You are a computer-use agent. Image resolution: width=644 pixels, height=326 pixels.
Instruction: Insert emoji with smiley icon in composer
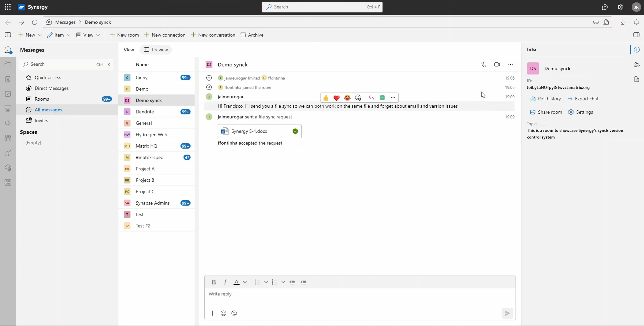click(223, 313)
